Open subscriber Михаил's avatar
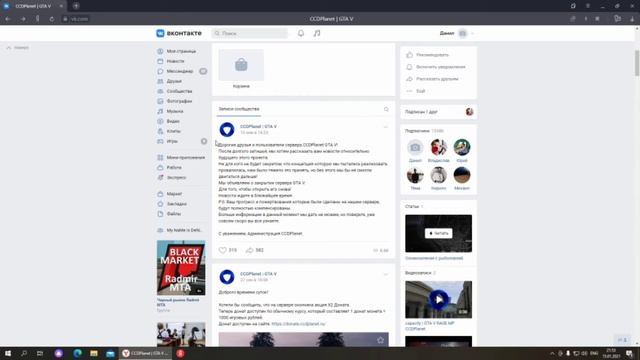640x360 pixels. tap(462, 175)
